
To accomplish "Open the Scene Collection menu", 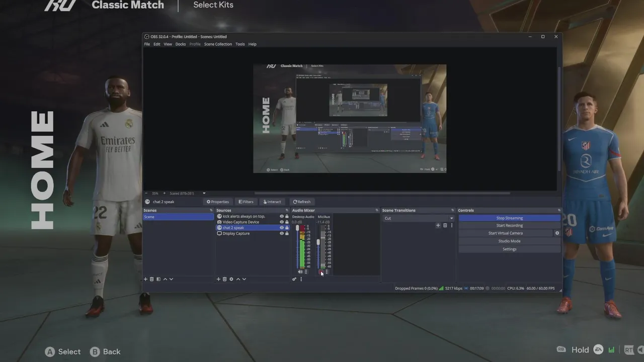I will (218, 44).
